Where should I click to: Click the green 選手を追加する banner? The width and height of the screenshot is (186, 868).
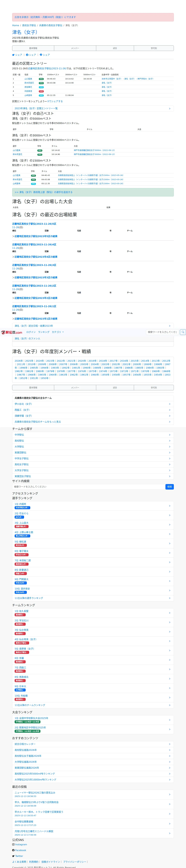93,192
